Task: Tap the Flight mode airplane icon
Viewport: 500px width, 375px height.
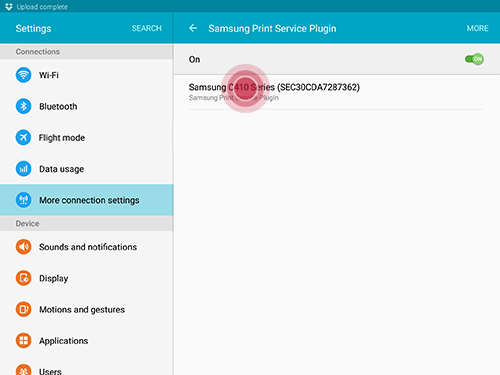Action: pyautogui.click(x=23, y=137)
